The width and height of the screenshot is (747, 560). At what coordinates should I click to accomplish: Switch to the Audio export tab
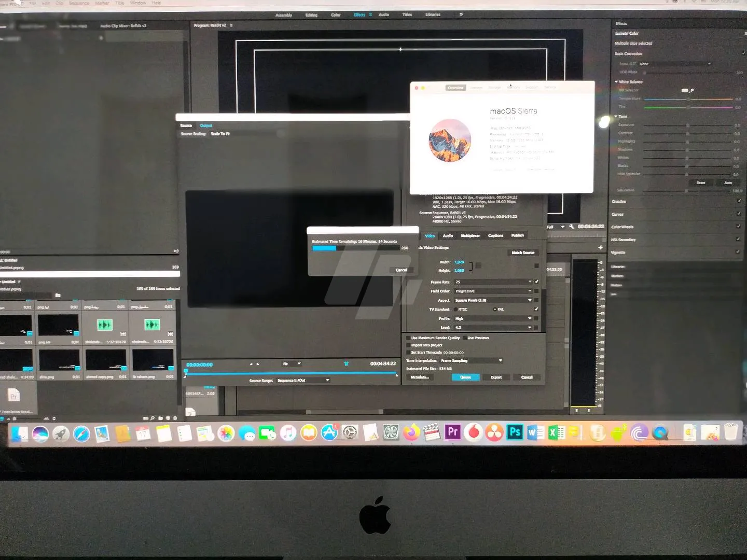point(448,235)
